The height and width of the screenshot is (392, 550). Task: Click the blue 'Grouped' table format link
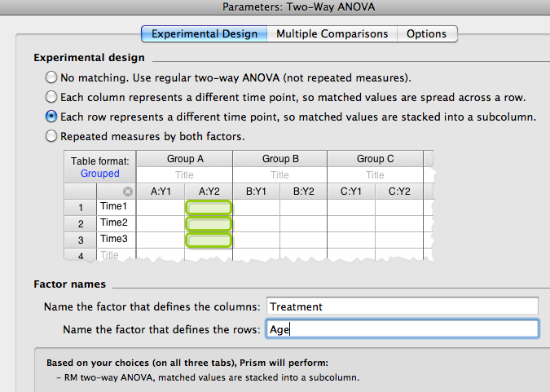pos(99,174)
